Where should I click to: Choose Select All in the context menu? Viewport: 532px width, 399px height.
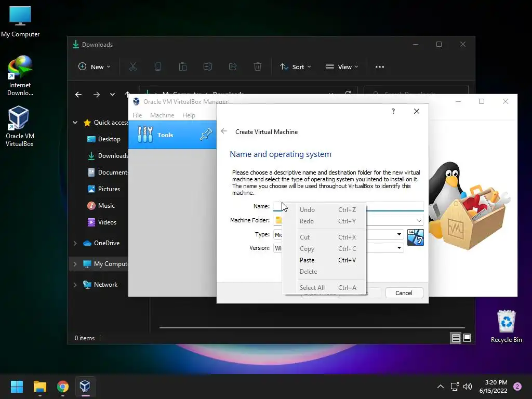click(x=325, y=288)
